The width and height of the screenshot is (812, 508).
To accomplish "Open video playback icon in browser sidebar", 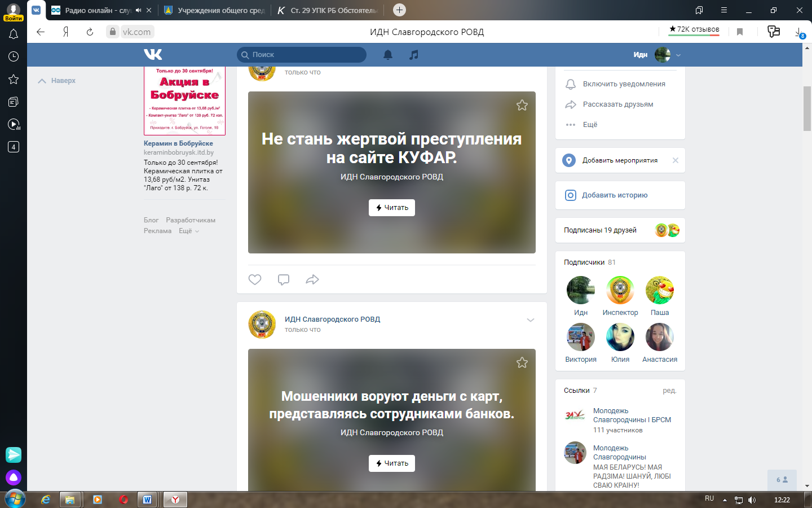I will (x=14, y=124).
